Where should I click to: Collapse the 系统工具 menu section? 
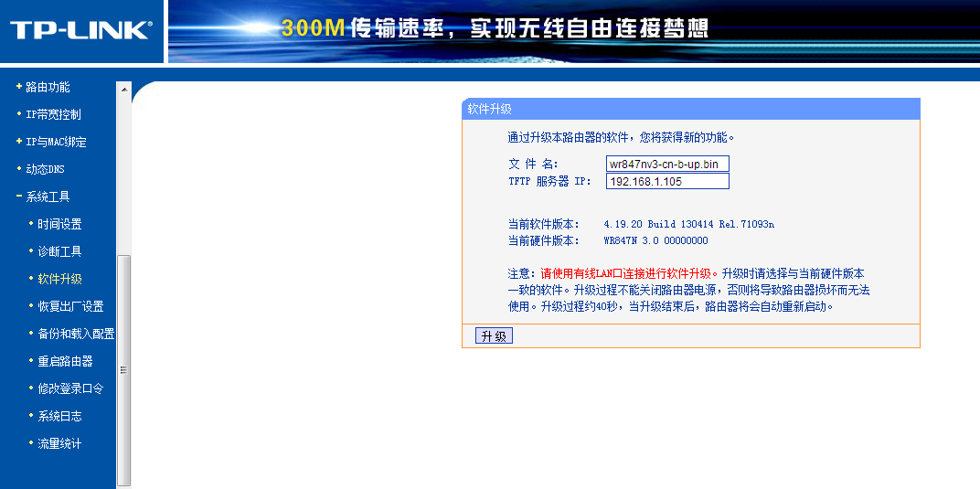[48, 197]
